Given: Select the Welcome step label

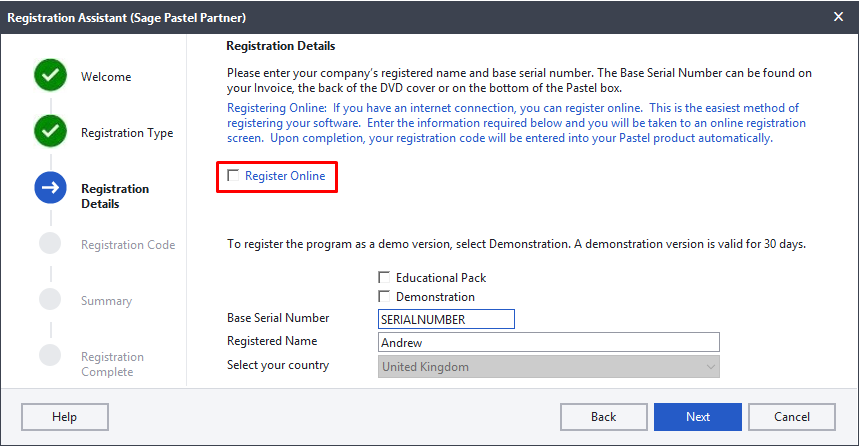Looking at the screenshot, I should pyautogui.click(x=106, y=77).
